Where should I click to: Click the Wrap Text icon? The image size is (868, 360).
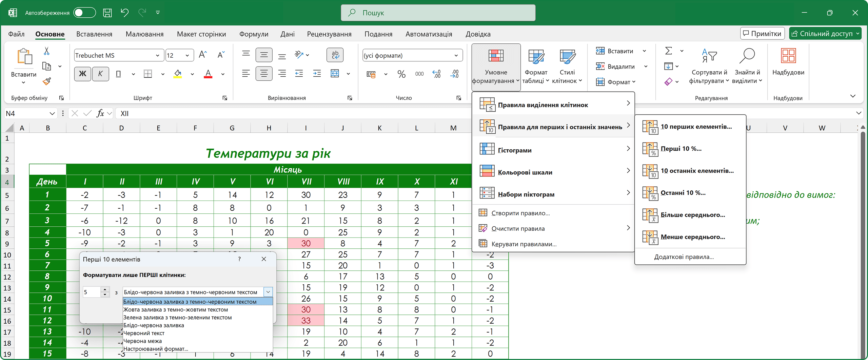335,55
